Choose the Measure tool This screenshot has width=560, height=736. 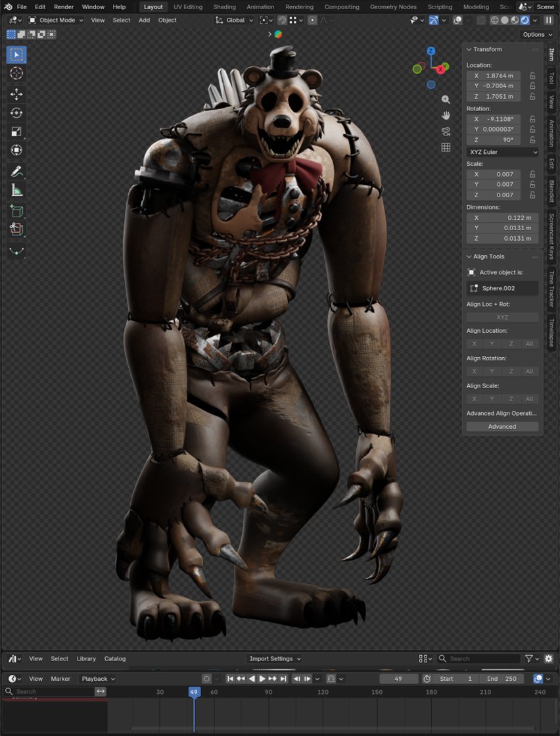coord(16,190)
